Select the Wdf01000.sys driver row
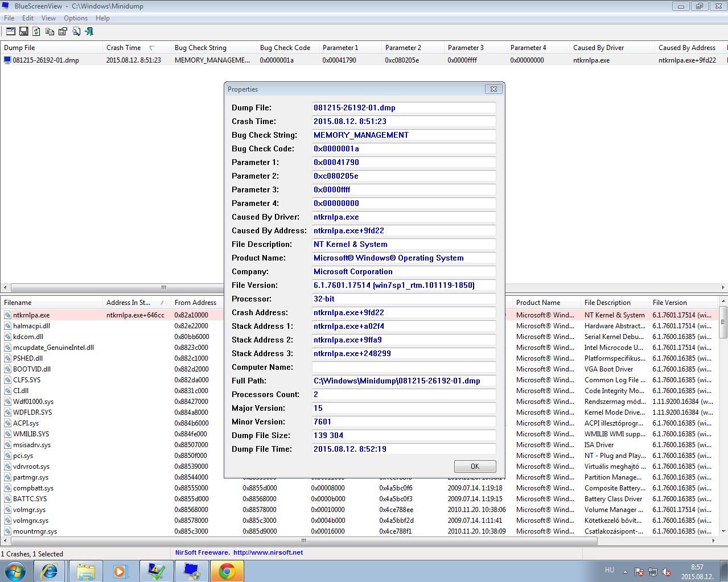Screen dimensions: 728x582 tap(359, 401)
